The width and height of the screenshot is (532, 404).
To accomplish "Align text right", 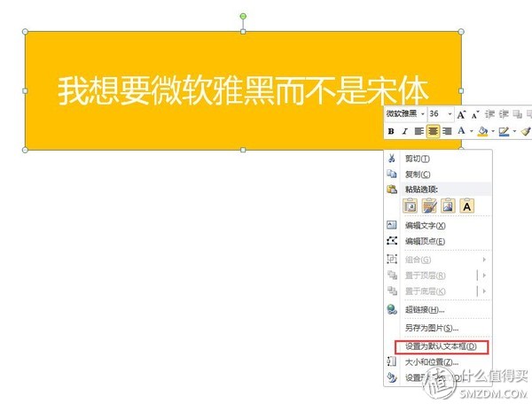I will pos(447,131).
